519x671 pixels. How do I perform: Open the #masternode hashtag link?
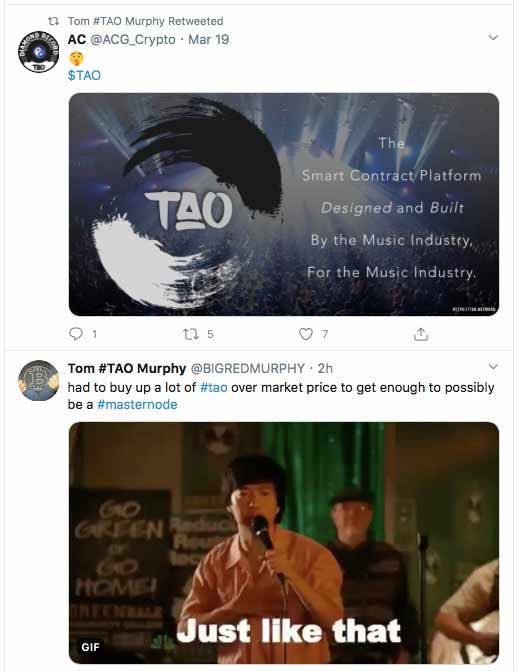pos(137,404)
